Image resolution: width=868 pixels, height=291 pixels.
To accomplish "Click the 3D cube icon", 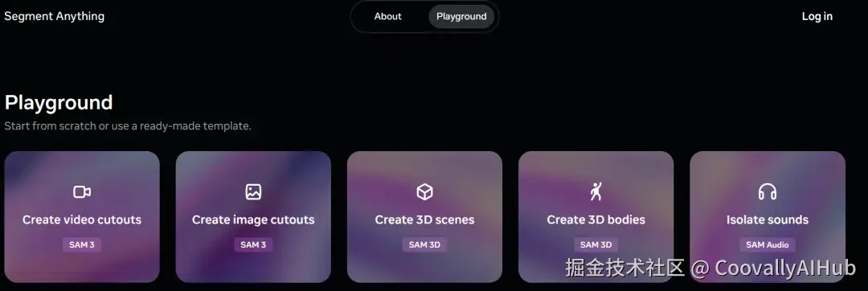I will coord(424,192).
